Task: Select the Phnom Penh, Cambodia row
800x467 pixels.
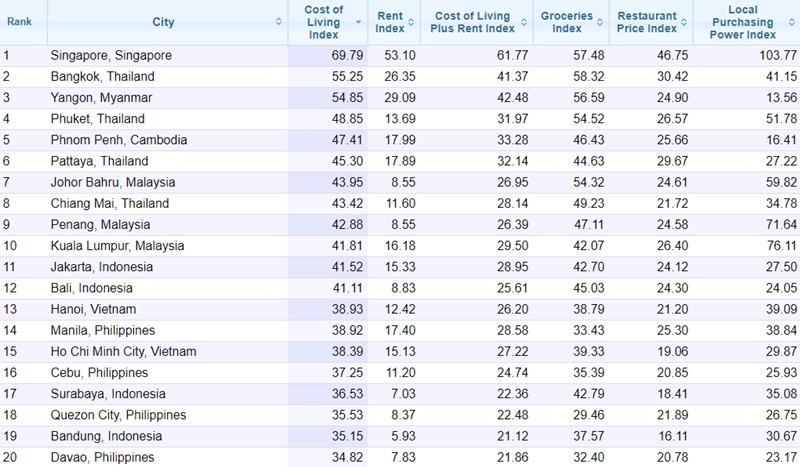Action: point(118,140)
